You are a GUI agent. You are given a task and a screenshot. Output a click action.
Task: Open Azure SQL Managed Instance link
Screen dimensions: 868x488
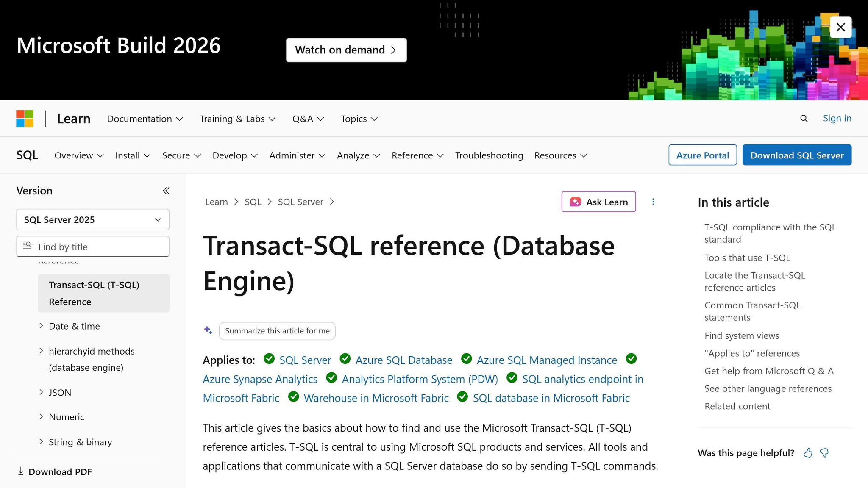pyautogui.click(x=547, y=360)
